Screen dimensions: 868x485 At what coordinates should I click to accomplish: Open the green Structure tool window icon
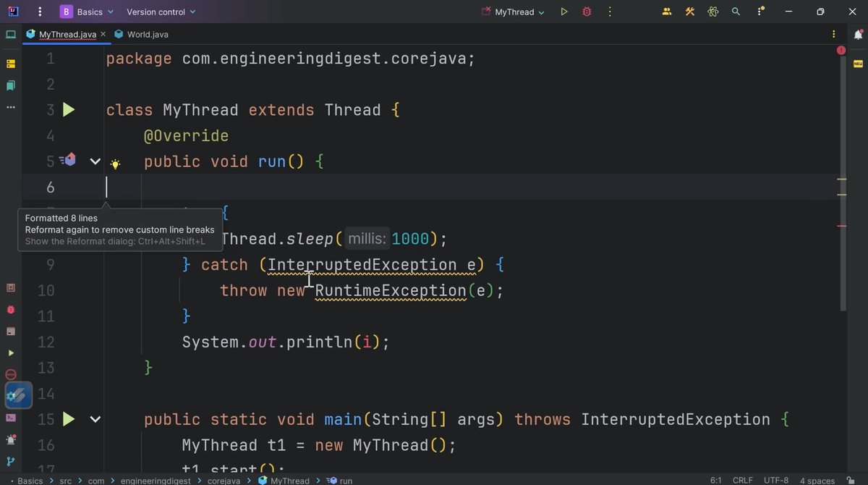[x=11, y=85]
